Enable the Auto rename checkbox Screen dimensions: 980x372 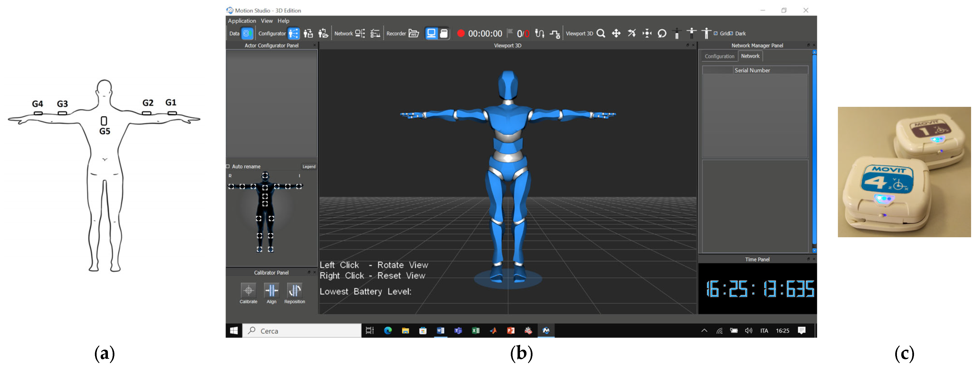(x=228, y=167)
